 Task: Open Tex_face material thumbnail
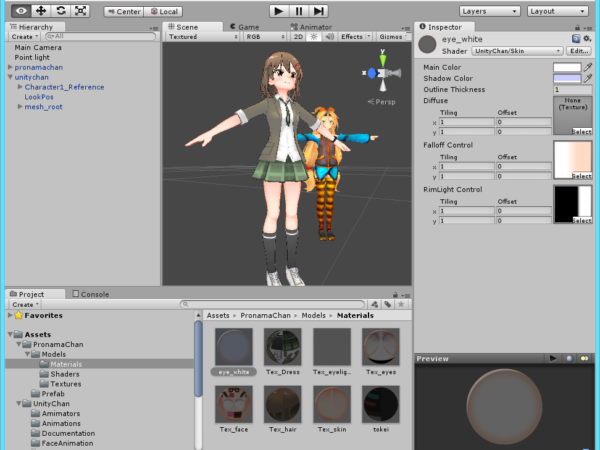pos(234,404)
